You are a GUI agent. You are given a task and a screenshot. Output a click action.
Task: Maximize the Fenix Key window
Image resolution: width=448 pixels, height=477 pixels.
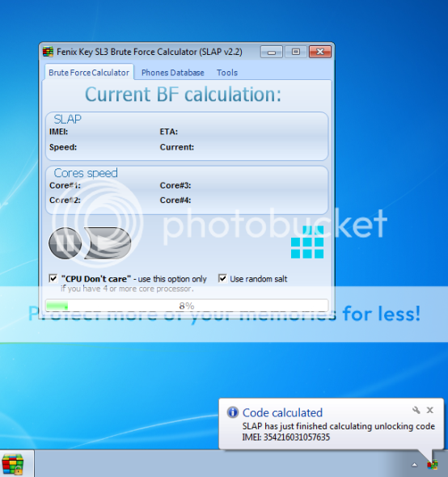pos(295,52)
